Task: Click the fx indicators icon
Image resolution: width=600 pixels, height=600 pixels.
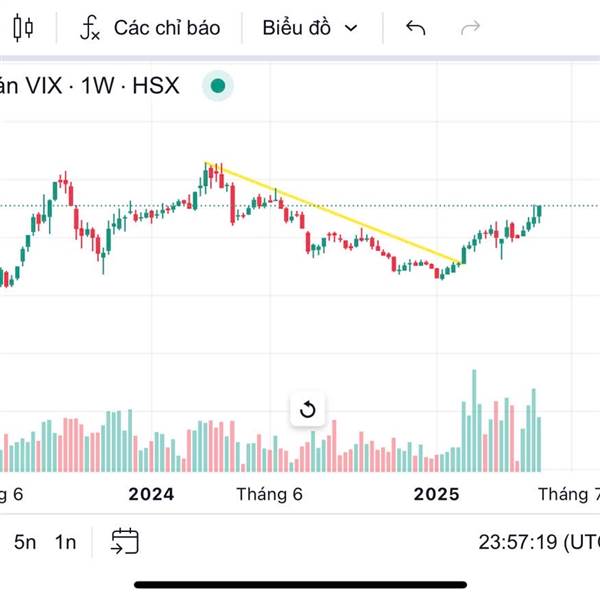Action: coord(90,28)
